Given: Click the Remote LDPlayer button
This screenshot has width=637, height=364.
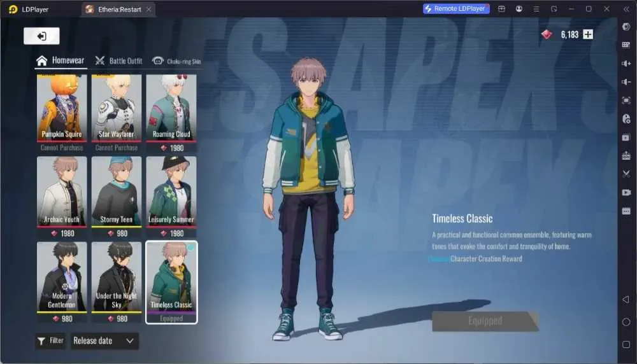Looking at the screenshot, I should coord(456,8).
